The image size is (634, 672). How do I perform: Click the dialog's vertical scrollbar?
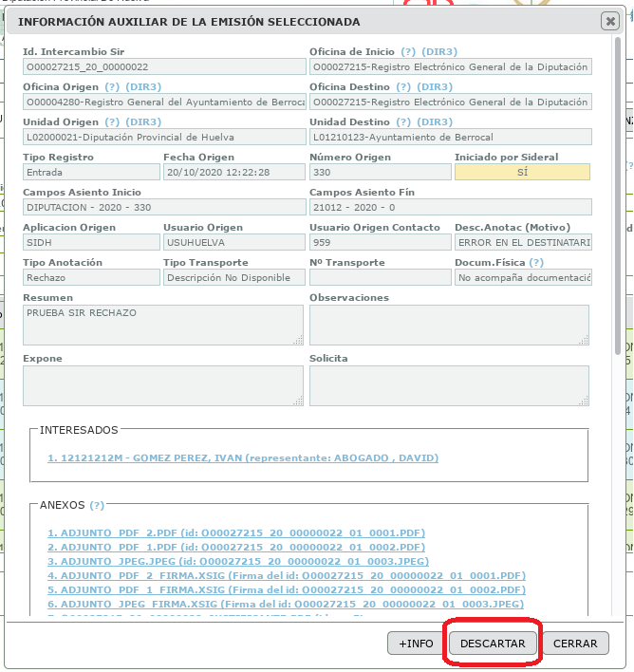pyautogui.click(x=618, y=196)
